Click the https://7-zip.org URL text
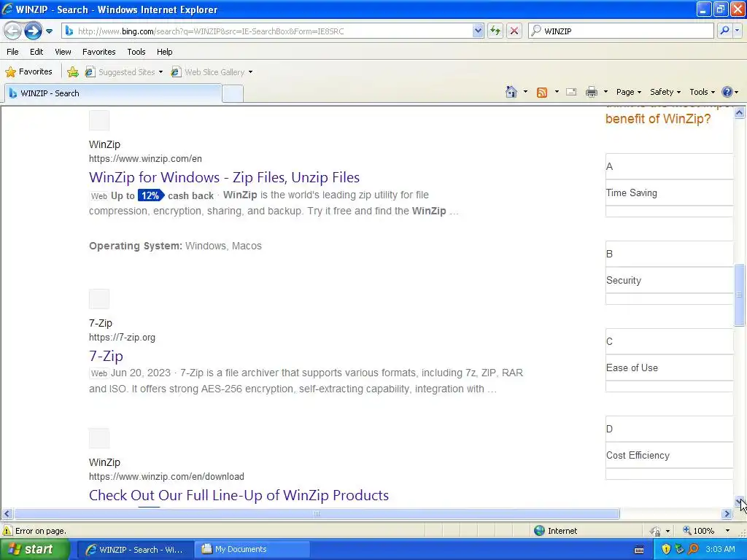The width and height of the screenshot is (747, 560). coord(122,337)
